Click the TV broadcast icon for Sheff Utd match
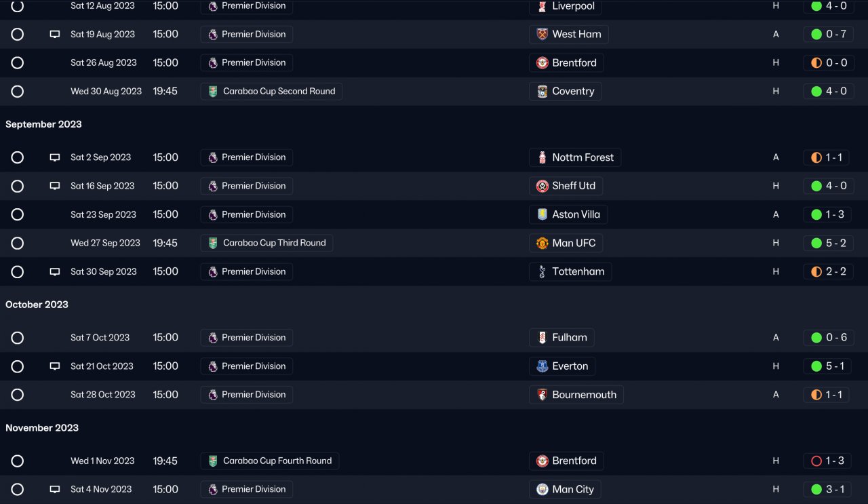868x504 pixels. coord(55,186)
